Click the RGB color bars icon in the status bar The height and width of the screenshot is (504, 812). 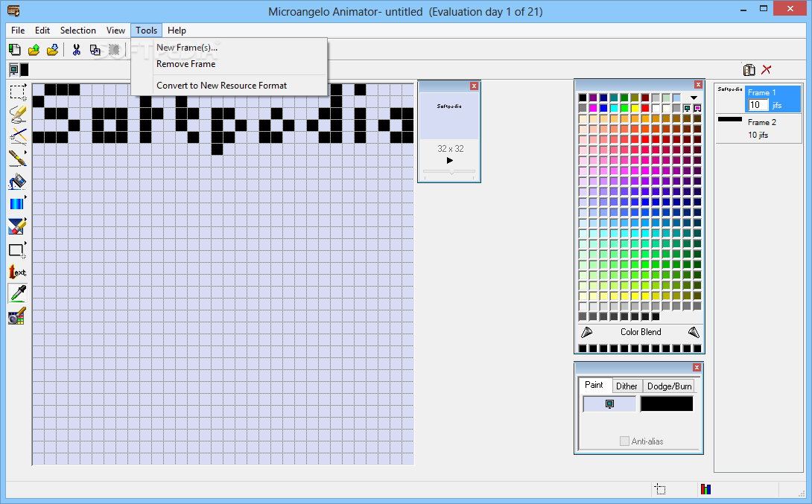tap(705, 489)
